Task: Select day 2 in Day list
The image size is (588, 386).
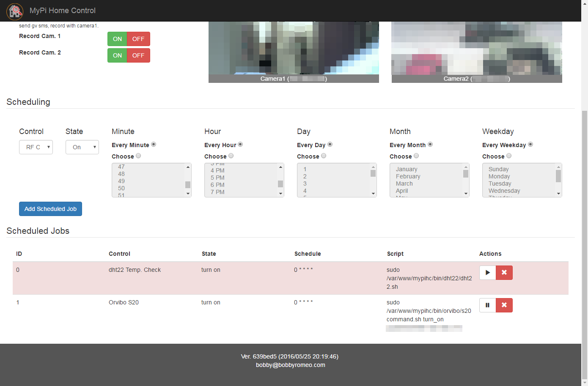Action: (x=305, y=176)
